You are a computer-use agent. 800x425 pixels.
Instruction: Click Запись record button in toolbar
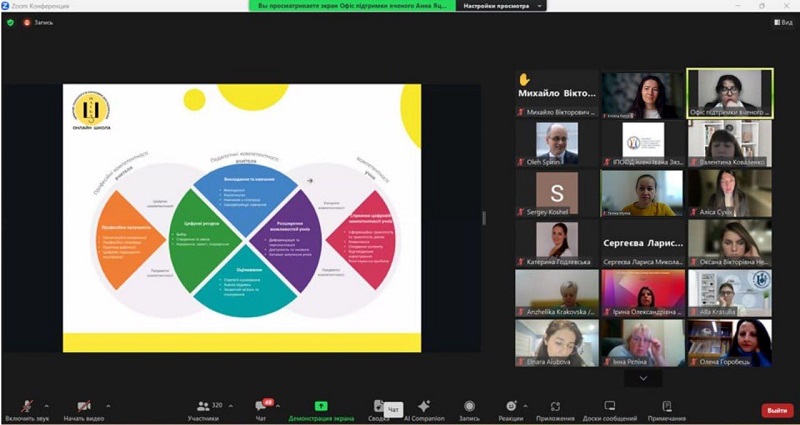click(469, 411)
